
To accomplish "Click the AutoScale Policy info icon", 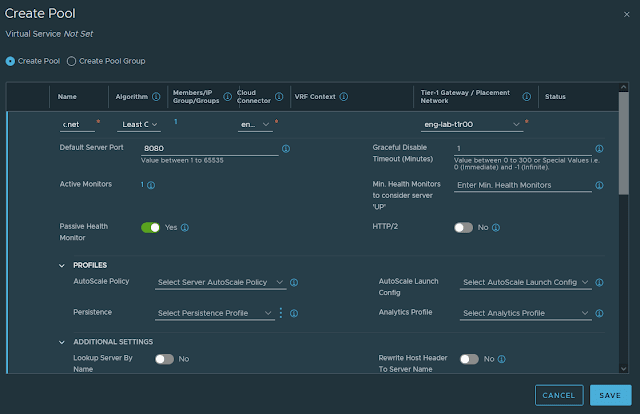I will [x=294, y=283].
